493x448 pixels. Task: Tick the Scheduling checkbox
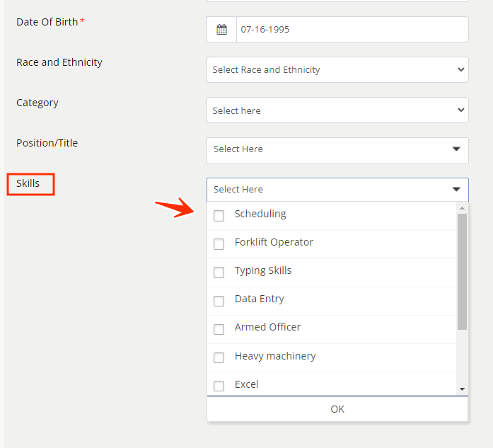click(x=219, y=215)
